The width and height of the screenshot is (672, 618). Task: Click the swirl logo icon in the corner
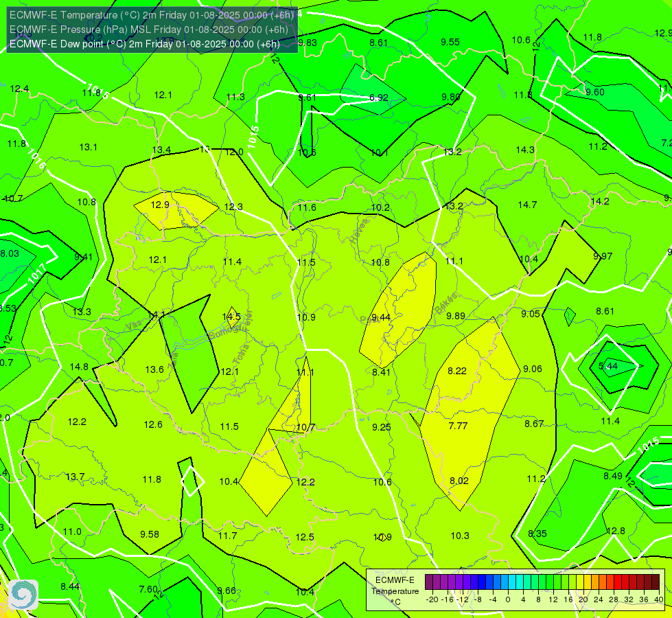(23, 595)
